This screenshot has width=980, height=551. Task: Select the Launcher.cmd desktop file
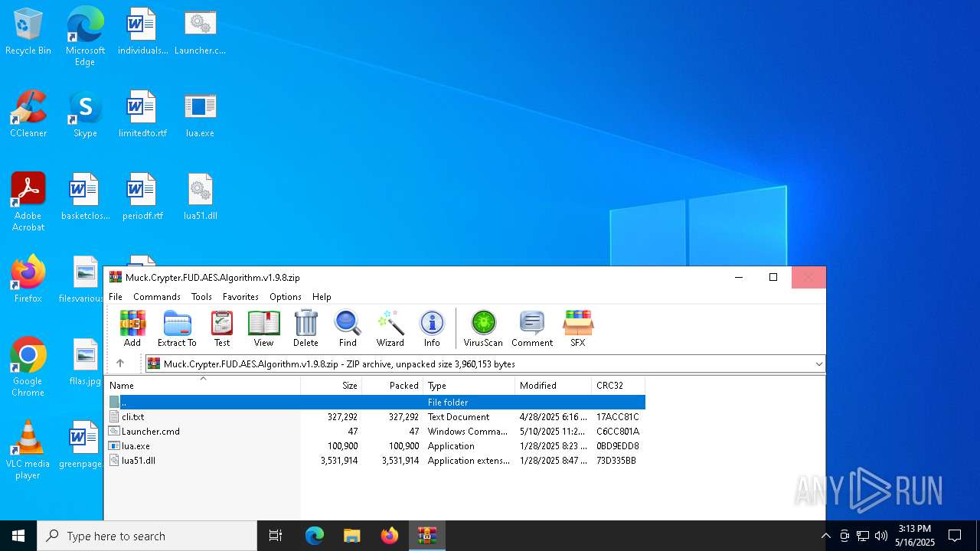(x=200, y=31)
